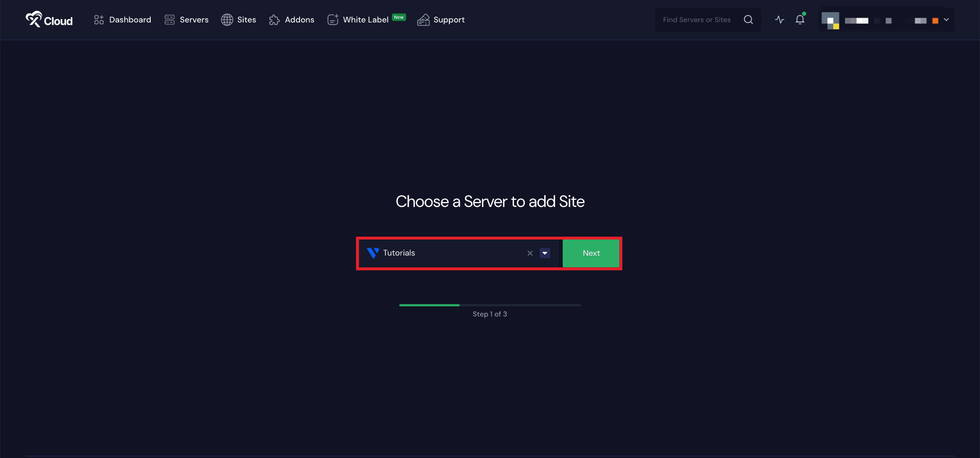Click the user profile avatar
The image size is (980, 458).
830,20
